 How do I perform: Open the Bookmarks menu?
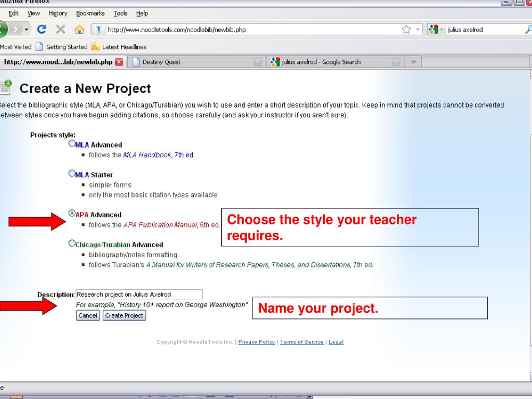click(x=90, y=13)
